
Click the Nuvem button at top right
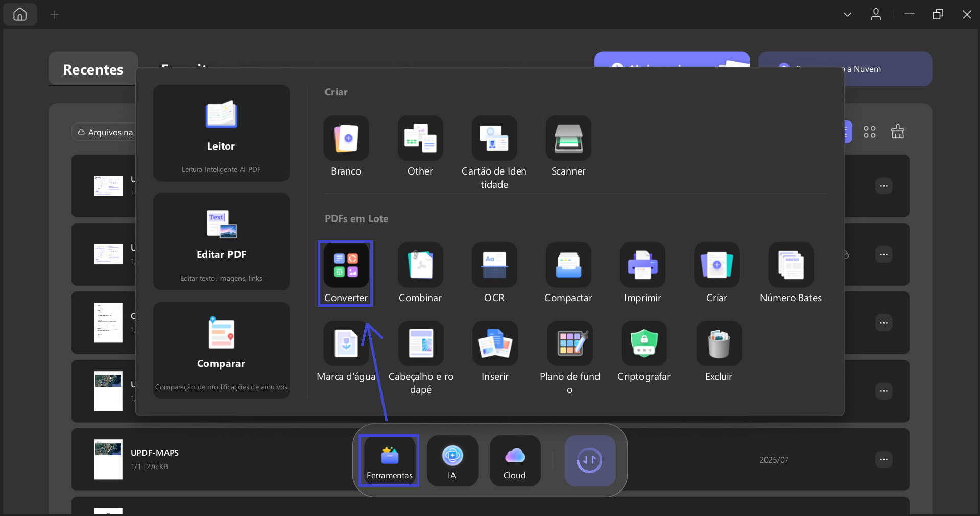coord(845,69)
